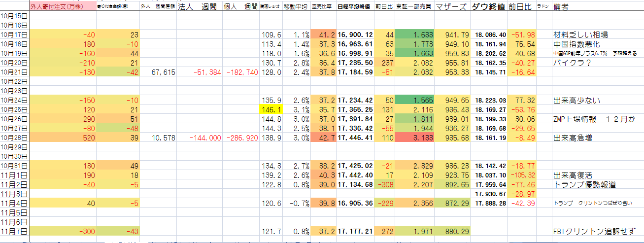The height and width of the screenshot is (243, 644).
Task: Select the yellow highlighted 146.1 cell
Action: 271,109
